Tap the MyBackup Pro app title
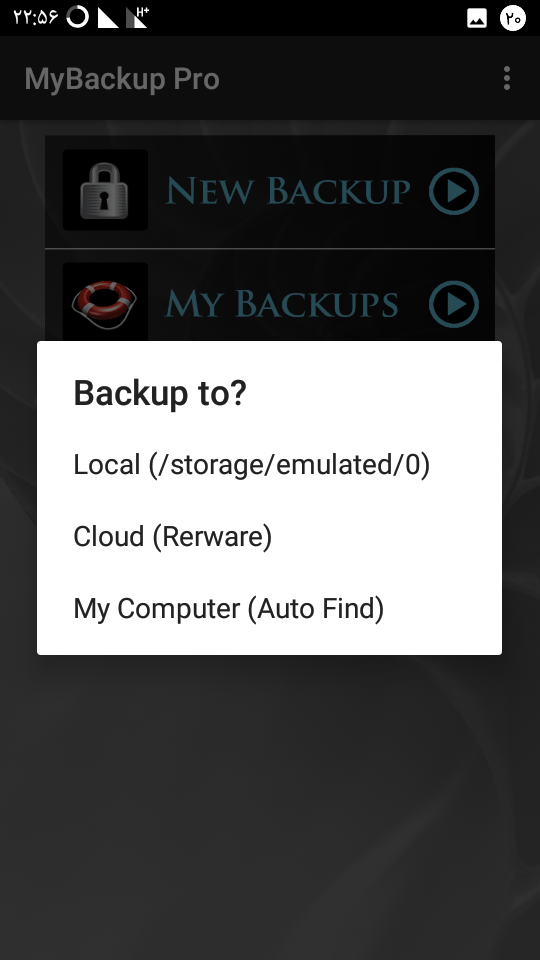 pos(122,80)
